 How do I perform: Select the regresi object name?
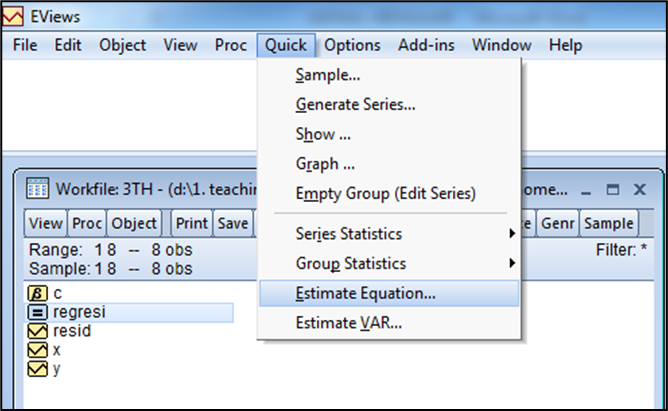(79, 312)
